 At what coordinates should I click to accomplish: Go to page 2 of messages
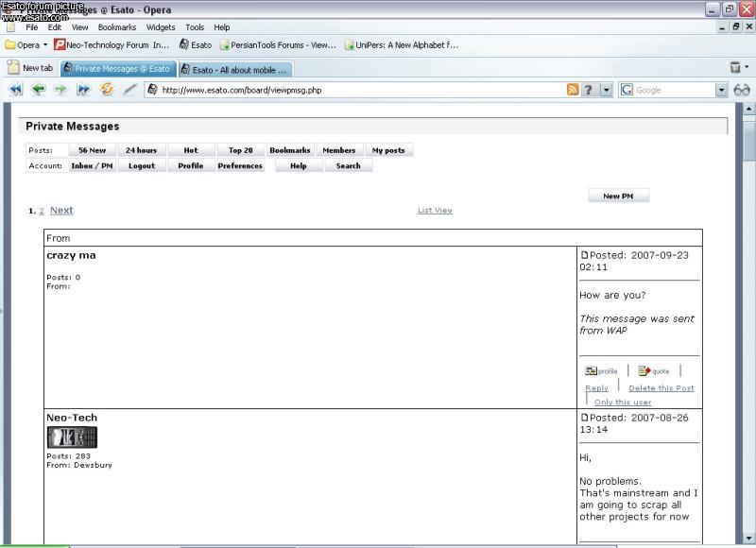click(x=42, y=211)
